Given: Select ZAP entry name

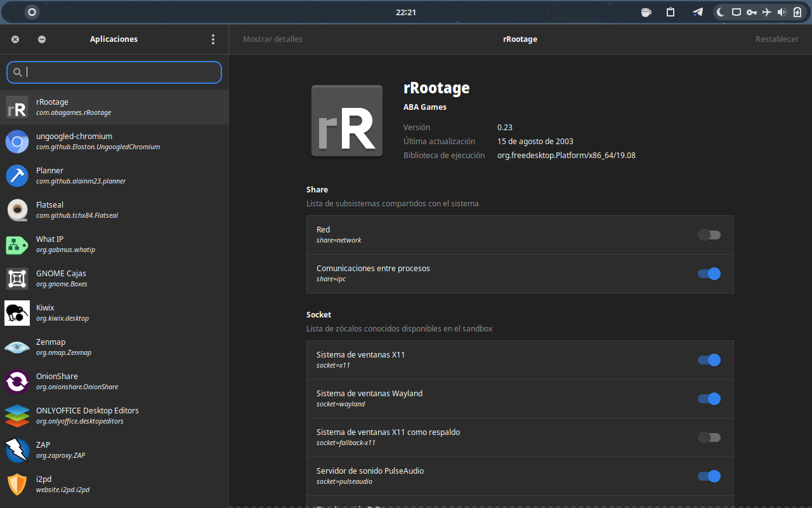Looking at the screenshot, I should point(43,444).
